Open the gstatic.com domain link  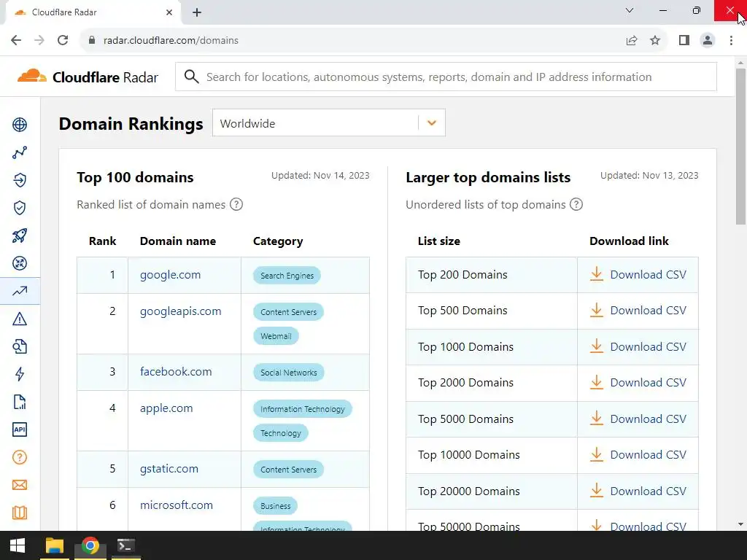click(169, 469)
